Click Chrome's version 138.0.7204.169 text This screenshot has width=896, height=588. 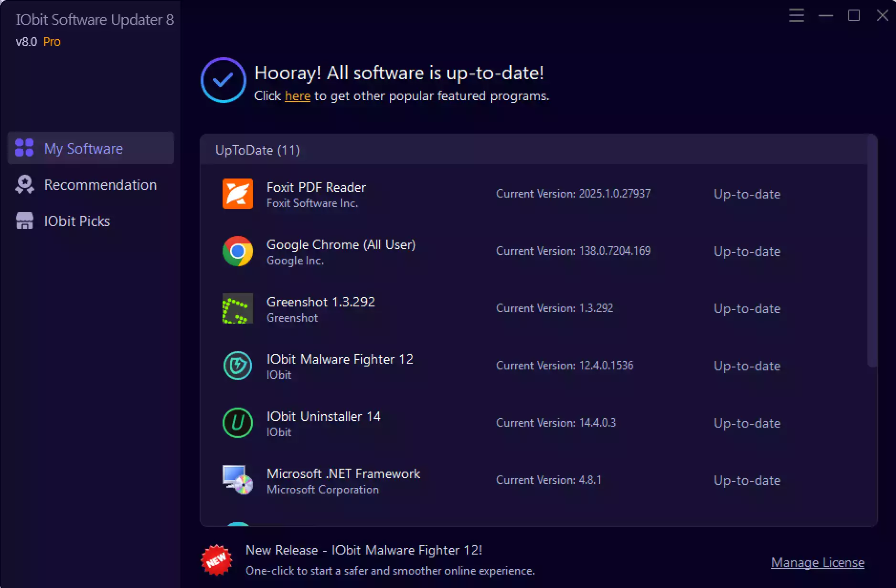pyautogui.click(x=573, y=251)
